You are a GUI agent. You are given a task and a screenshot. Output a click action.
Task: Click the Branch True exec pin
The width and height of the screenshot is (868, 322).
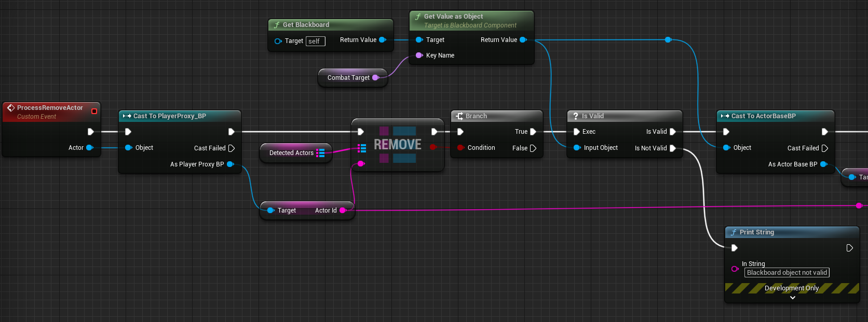(x=533, y=132)
